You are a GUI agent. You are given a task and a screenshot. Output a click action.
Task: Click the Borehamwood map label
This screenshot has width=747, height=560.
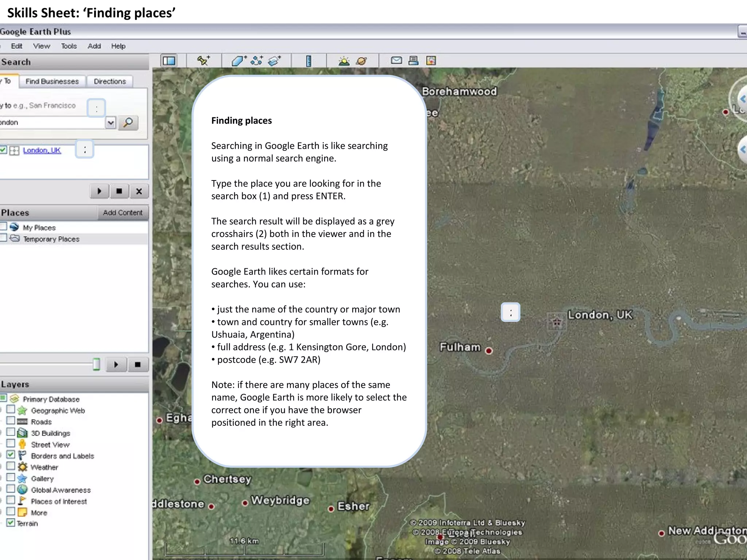tap(460, 91)
